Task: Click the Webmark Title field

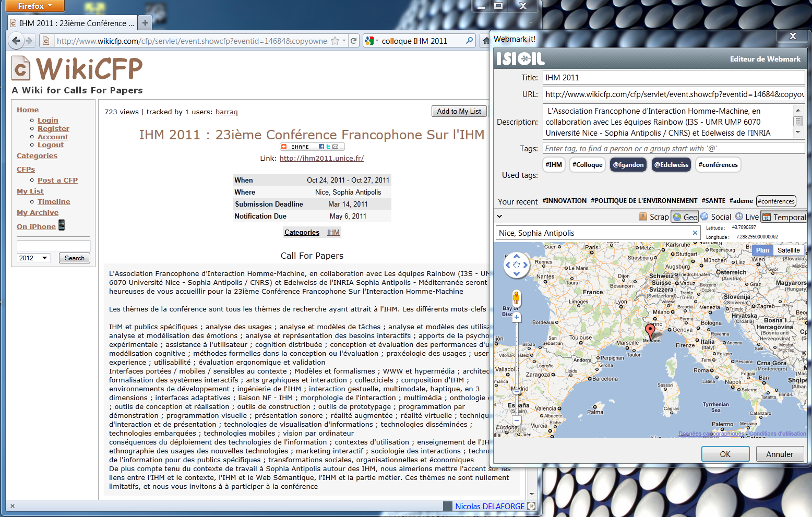Action: pos(674,77)
